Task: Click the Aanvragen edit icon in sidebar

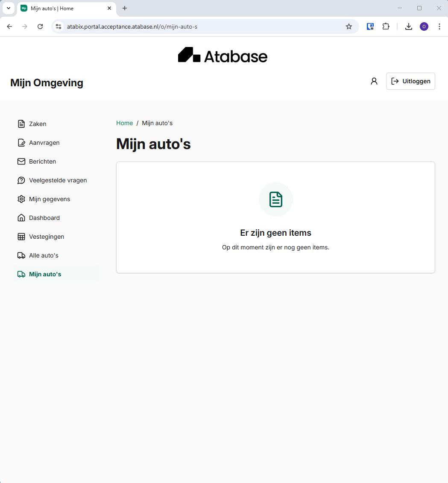Action: [21, 143]
